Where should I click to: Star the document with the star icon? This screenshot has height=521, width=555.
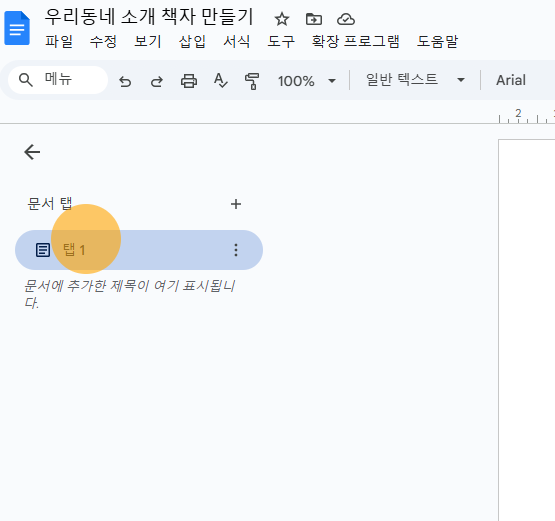click(282, 19)
